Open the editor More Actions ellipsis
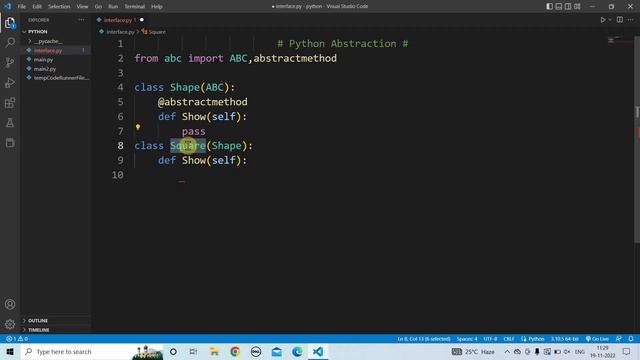The image size is (640, 360). click(x=631, y=20)
